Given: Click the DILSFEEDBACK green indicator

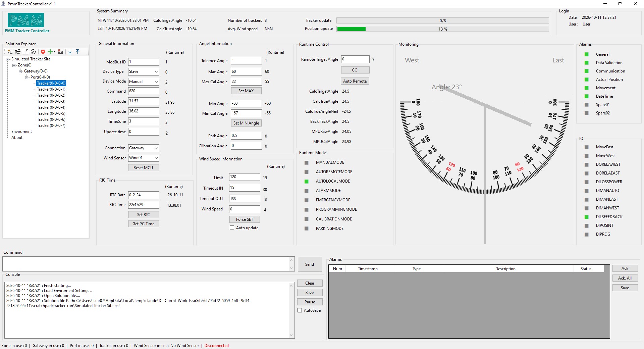Looking at the screenshot, I should pos(586,217).
